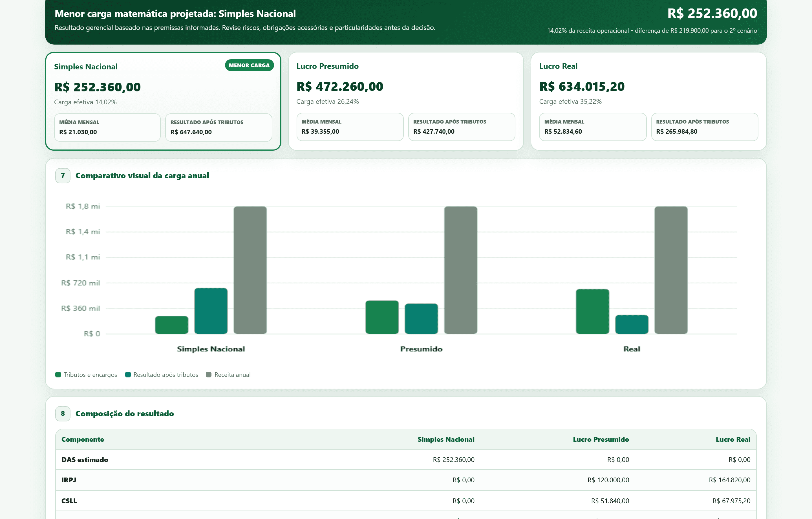Click the MENOR CARGA badge

[x=249, y=65]
